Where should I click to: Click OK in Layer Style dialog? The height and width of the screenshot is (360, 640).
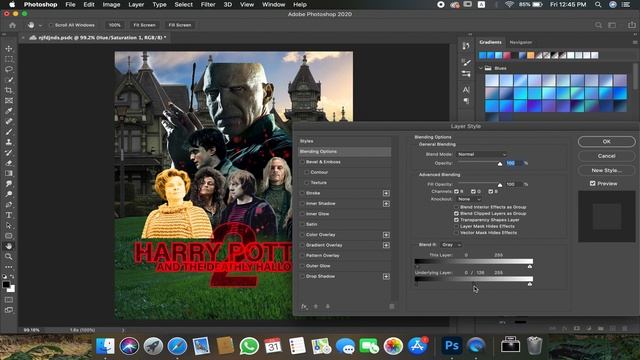607,142
